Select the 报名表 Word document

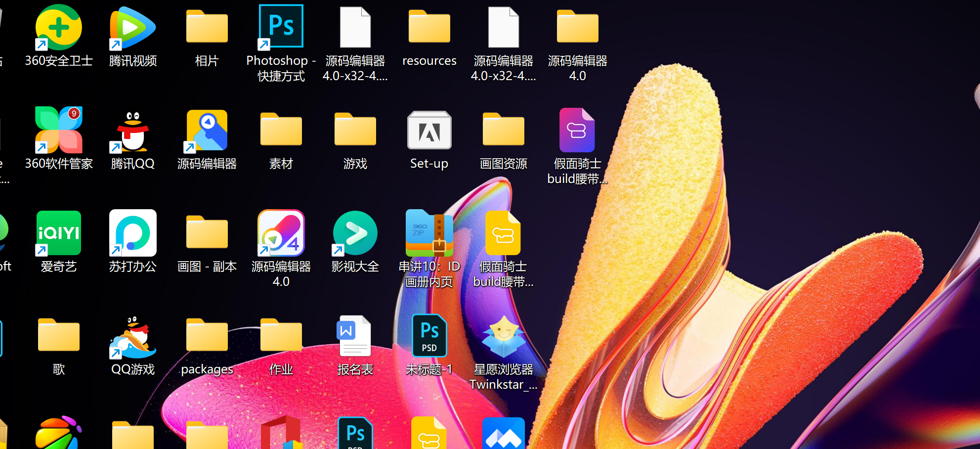coord(354,336)
